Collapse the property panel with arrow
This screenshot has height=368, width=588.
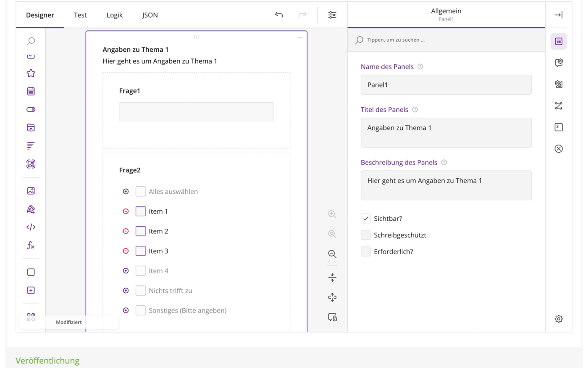click(559, 15)
